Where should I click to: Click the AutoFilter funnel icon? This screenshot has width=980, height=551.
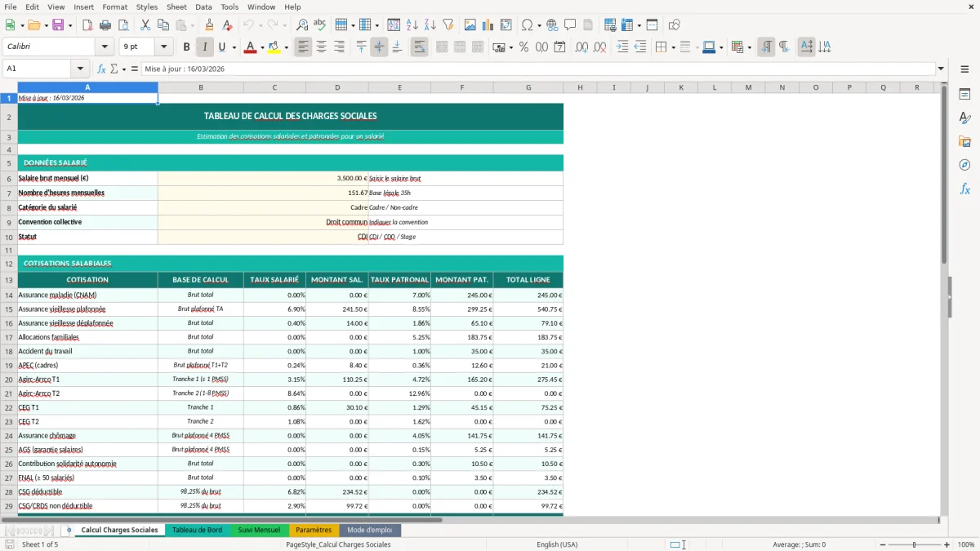pyautogui.click(x=448, y=25)
